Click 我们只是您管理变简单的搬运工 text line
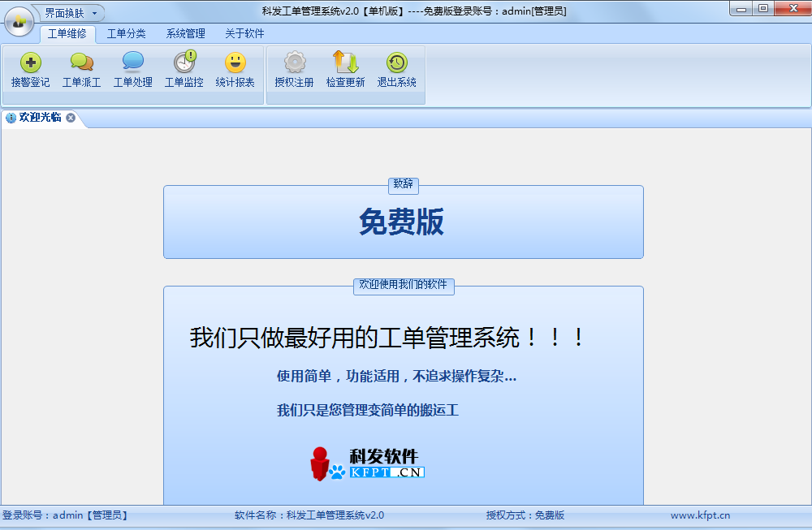The height and width of the screenshot is (530, 812). click(x=368, y=411)
